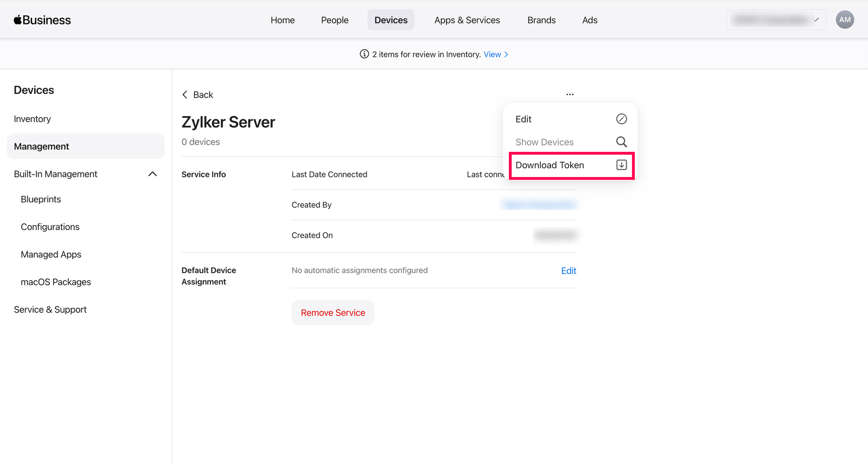Click the View link for inventory review
This screenshot has height=464, width=868.
click(496, 54)
